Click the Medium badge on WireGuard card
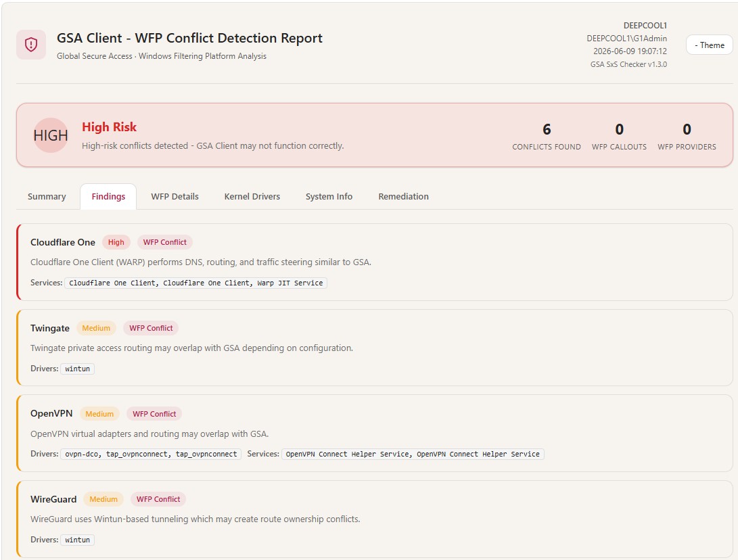738x560 pixels. [x=103, y=499]
